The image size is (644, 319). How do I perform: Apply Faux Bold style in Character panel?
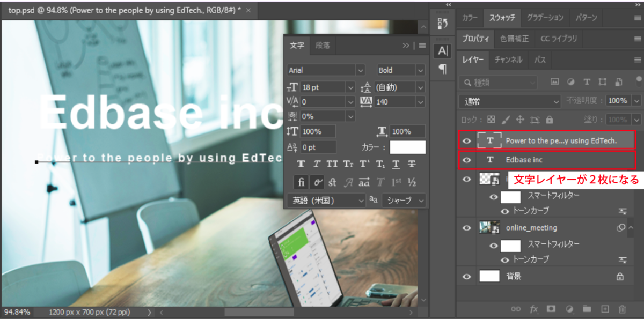click(301, 164)
